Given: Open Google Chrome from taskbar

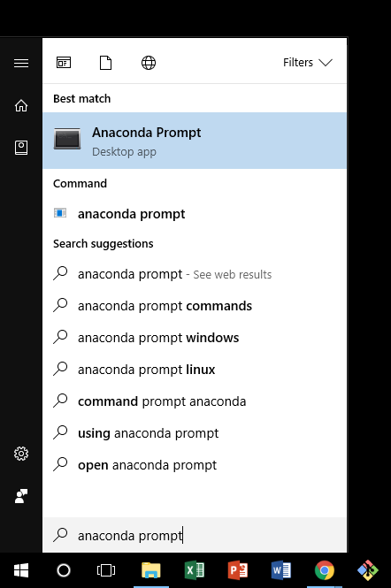Looking at the screenshot, I should [x=324, y=570].
